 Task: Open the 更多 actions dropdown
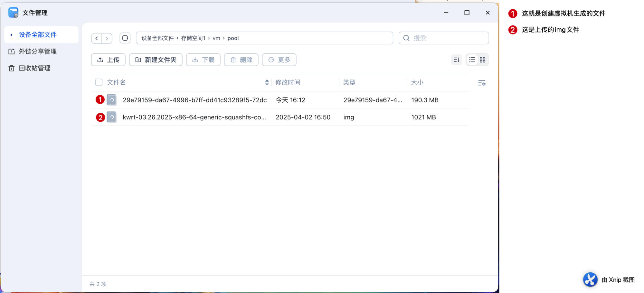pos(279,60)
